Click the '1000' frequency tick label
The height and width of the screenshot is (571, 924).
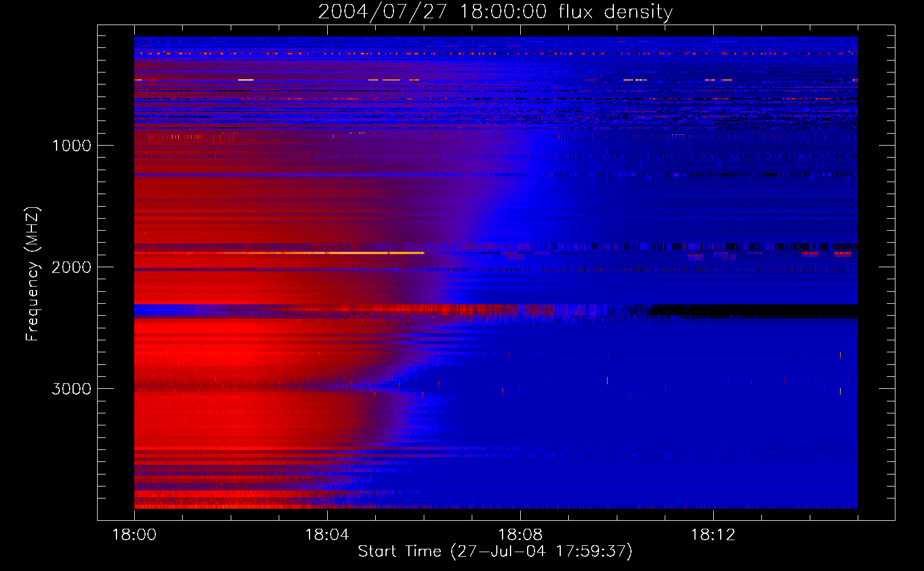(71, 146)
